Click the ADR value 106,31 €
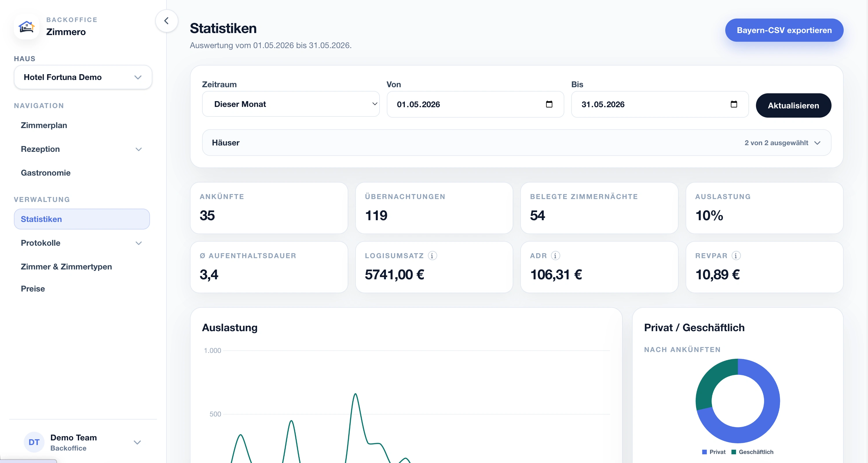This screenshot has width=868, height=463. click(x=556, y=274)
